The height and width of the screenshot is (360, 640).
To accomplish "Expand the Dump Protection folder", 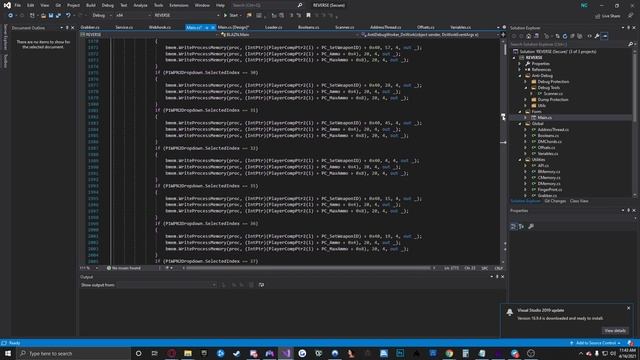I will coord(526,100).
